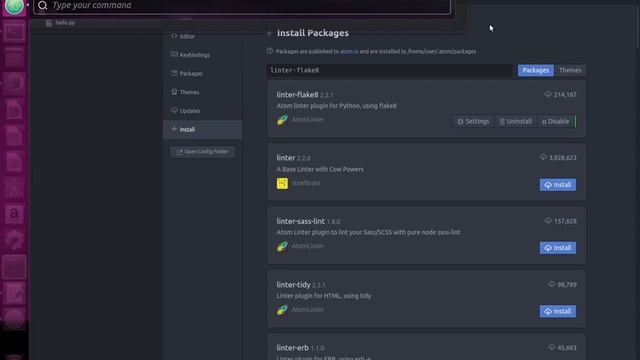This screenshot has width=640, height=360.
Task: Click the steelbrain yellow avatar
Action: click(282, 183)
